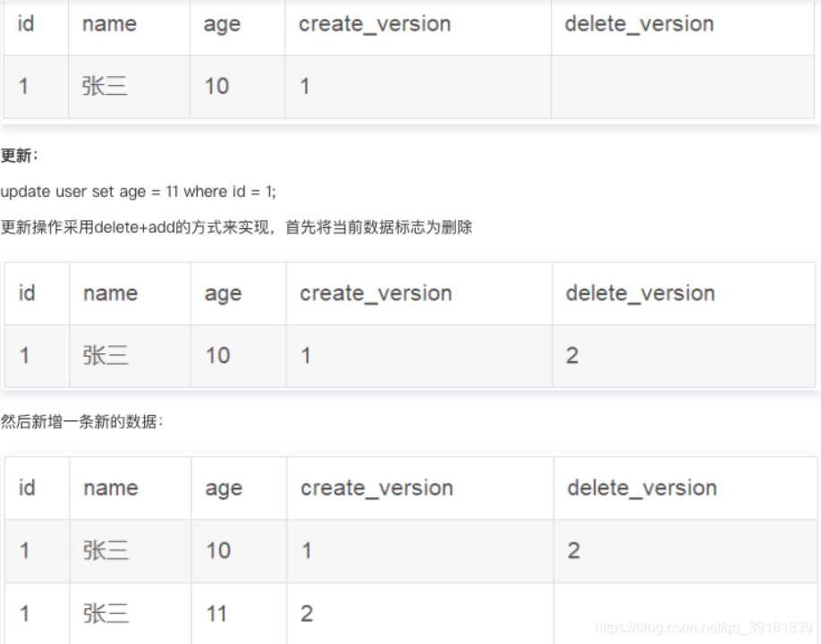Click "delete_version" header in the two-row table after "然后新增一条新的数据"
The width and height of the screenshot is (821, 644).
(x=642, y=488)
